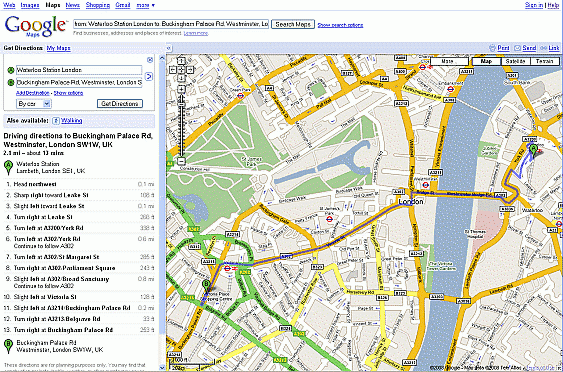Open the 'more' dropdown in top navigation
The height and width of the screenshot is (372, 563).
coord(146,5)
